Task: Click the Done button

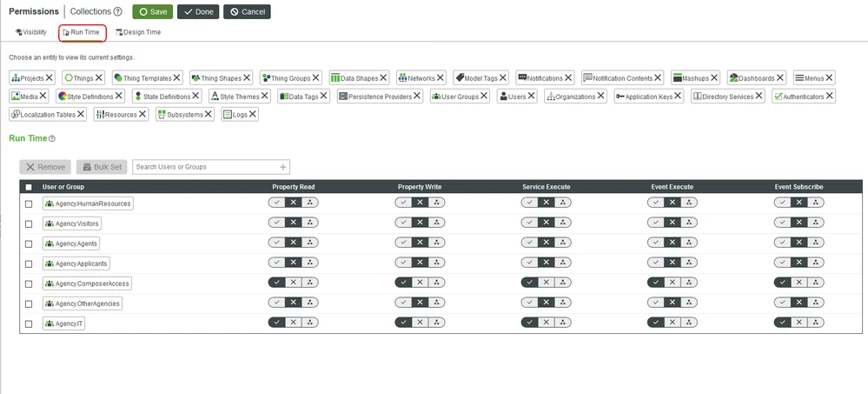Action: click(x=198, y=11)
